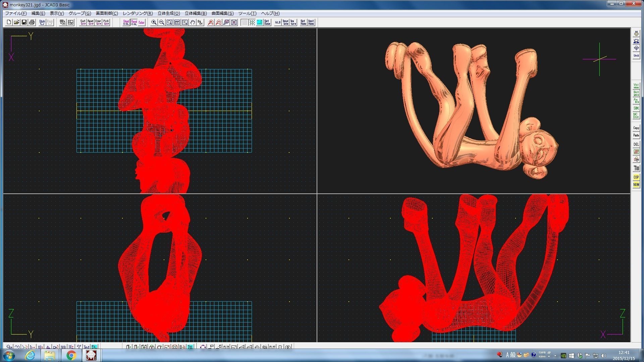Open Google Chrome from the taskbar
Screen dimensions: 644x362
tap(71, 355)
